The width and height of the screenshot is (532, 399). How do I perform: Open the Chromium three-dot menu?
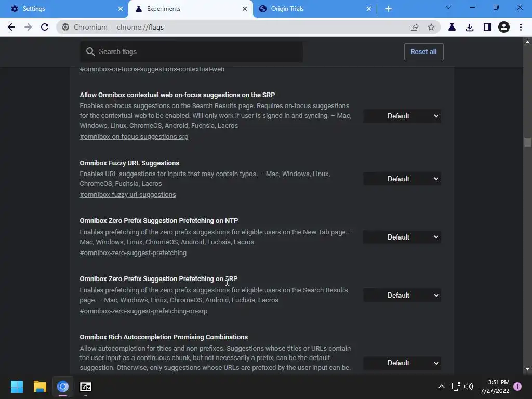(x=521, y=27)
